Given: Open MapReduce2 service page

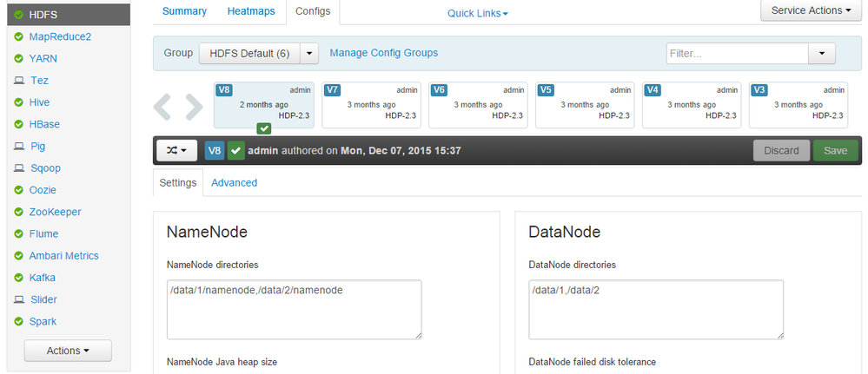Looking at the screenshot, I should point(60,37).
